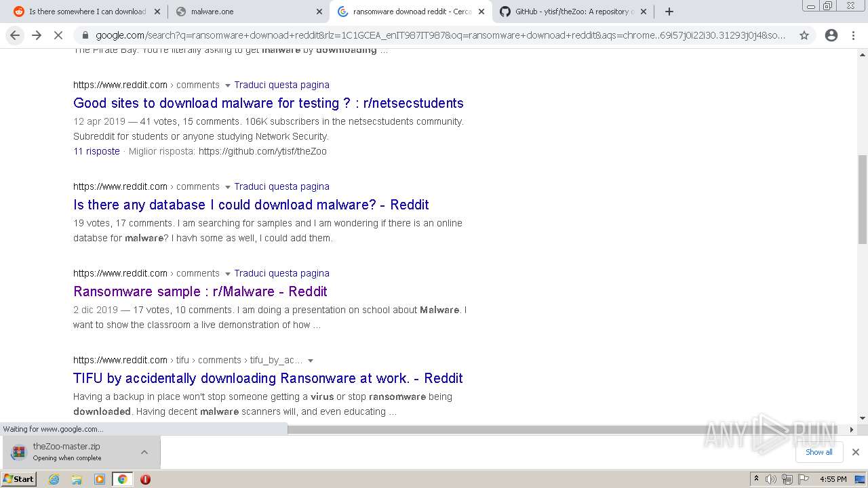868x488 pixels.
Task: Expand the dropdown arrow beside Ransomware sample result URL
Action: pos(227,274)
